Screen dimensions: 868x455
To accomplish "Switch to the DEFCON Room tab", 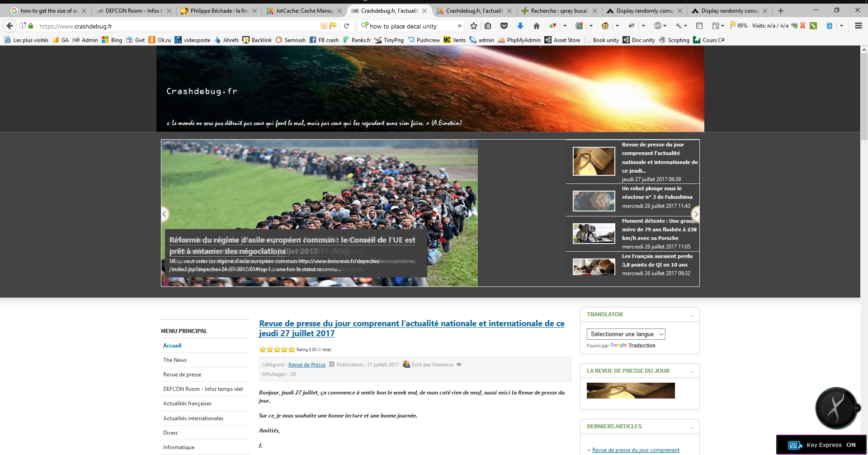I will pyautogui.click(x=132, y=10).
